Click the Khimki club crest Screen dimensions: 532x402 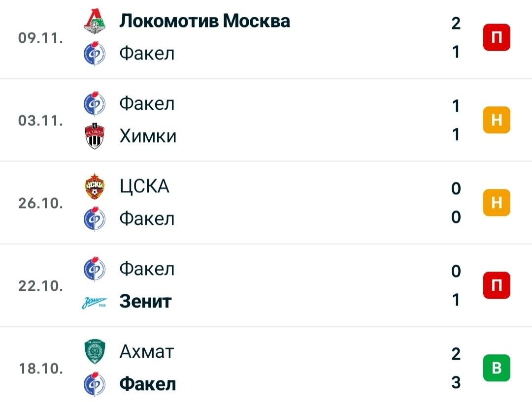(x=95, y=136)
